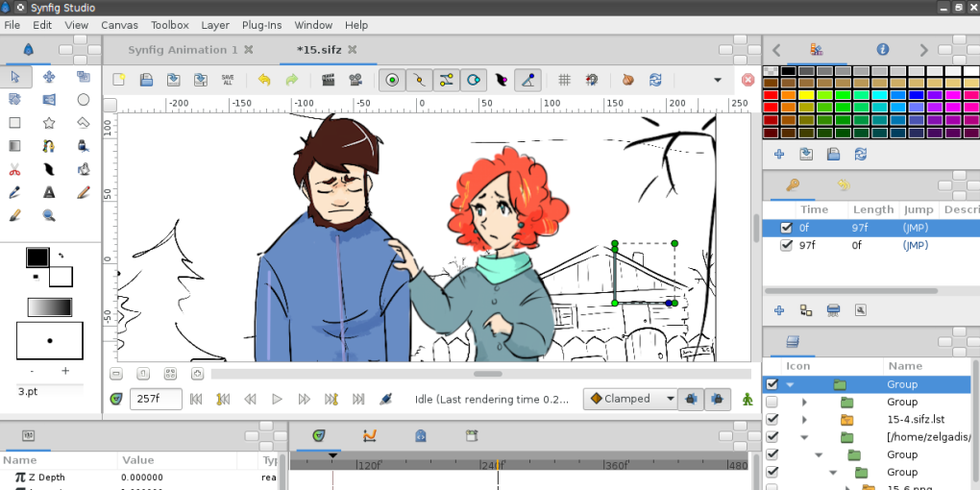This screenshot has width=980, height=490.
Task: Expand the 15-4.sifz.lst layer tree arrow
Action: (804, 420)
